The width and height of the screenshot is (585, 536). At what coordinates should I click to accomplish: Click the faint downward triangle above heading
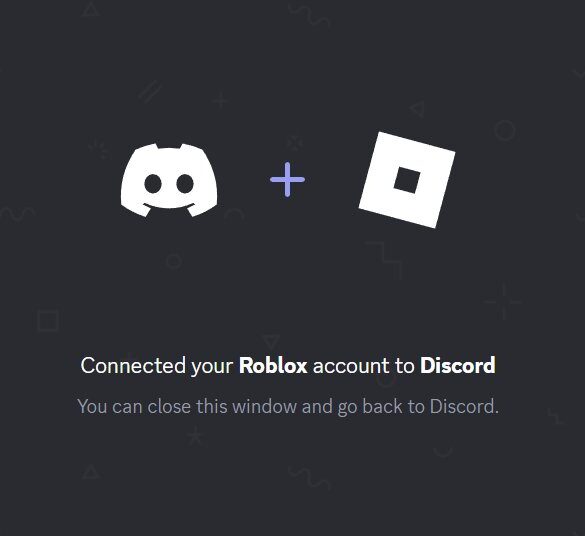coord(271,341)
